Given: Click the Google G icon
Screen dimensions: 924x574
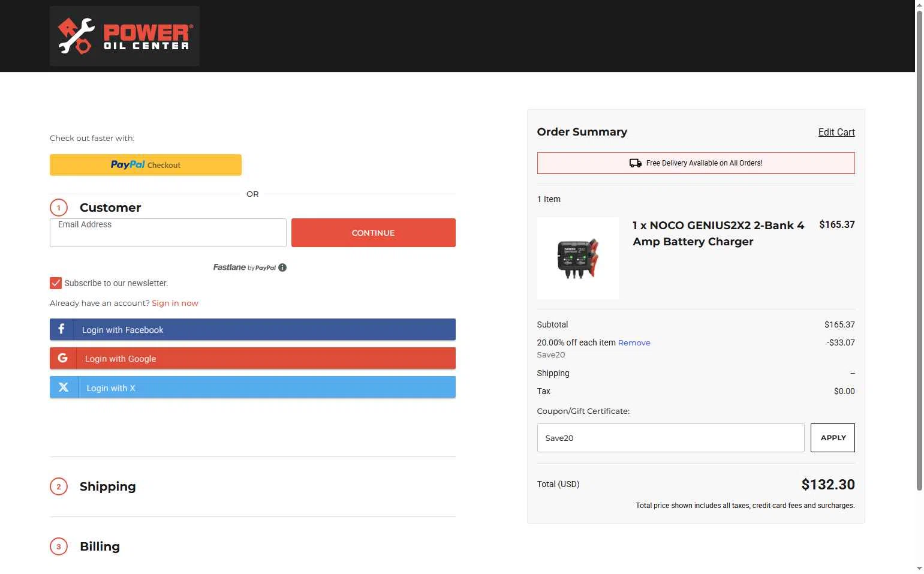Looking at the screenshot, I should (x=62, y=358).
